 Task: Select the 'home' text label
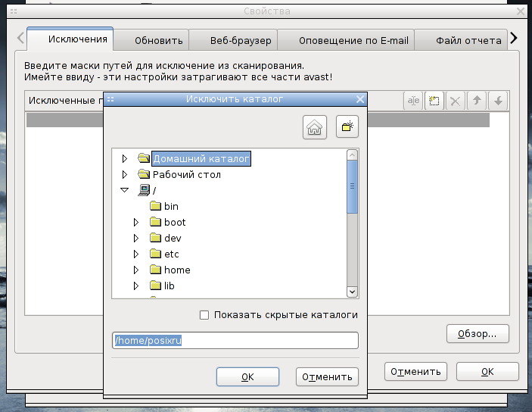pyautogui.click(x=177, y=270)
